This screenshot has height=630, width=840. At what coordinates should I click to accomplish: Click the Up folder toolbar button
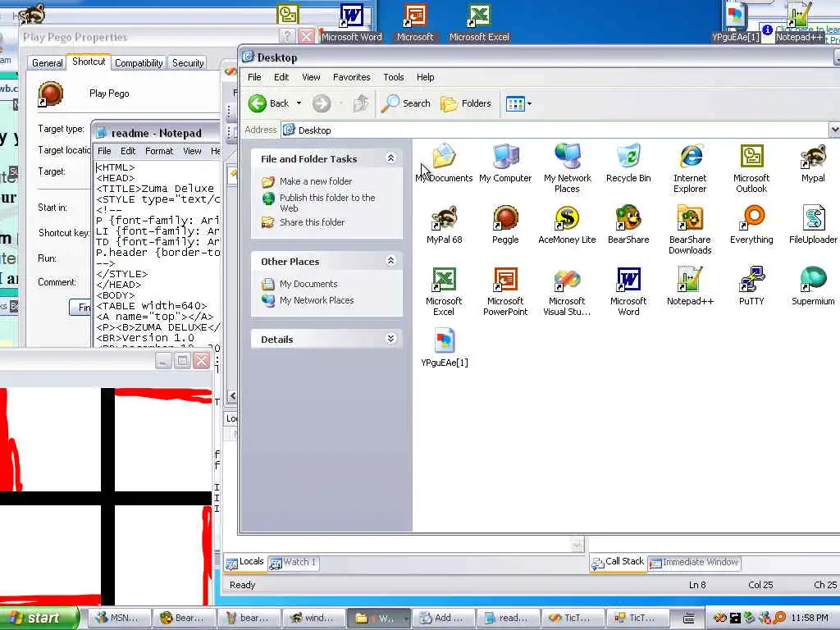361,103
